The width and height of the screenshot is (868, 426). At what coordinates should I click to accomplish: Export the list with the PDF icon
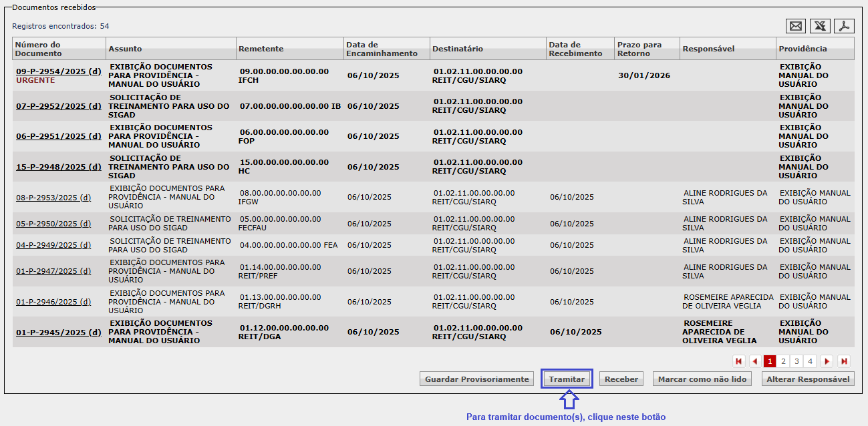[x=845, y=26]
